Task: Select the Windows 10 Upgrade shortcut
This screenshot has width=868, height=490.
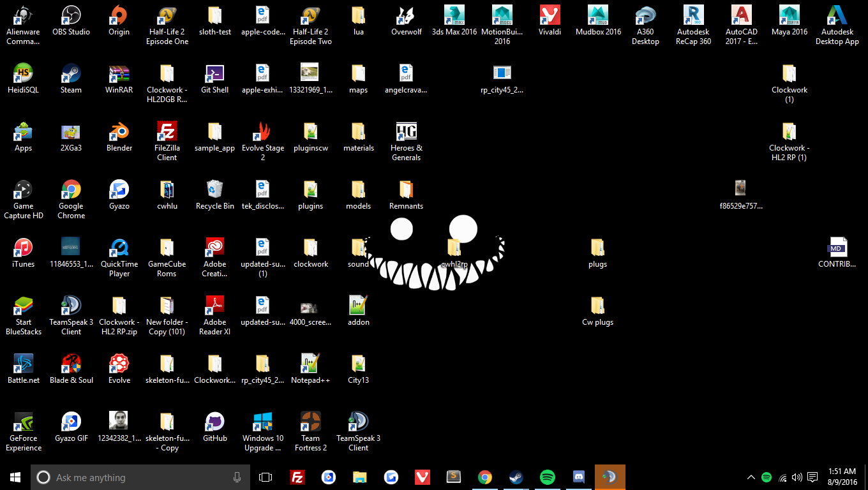Action: [262, 431]
